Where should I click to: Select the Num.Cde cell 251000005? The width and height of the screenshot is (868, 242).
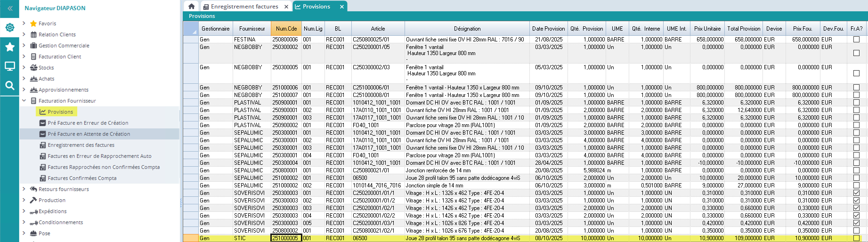click(x=285, y=238)
